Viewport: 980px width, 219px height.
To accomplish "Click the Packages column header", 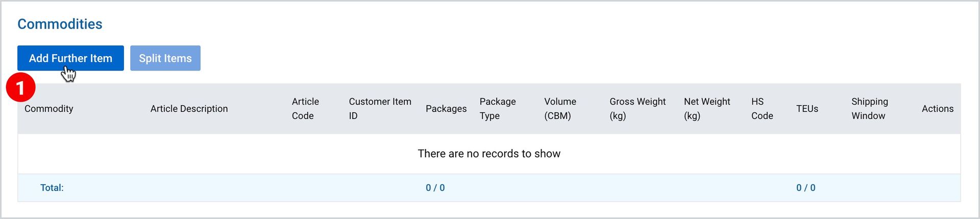I will (x=446, y=109).
